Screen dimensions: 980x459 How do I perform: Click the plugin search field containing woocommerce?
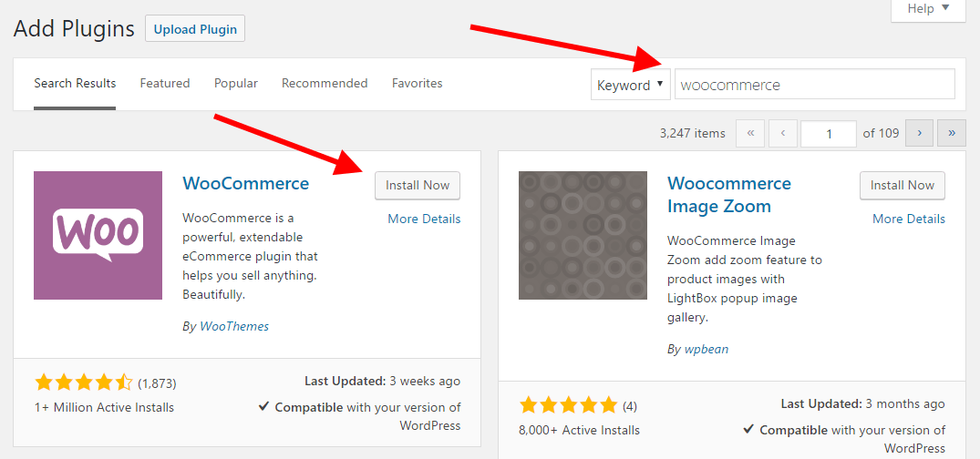[815, 85]
